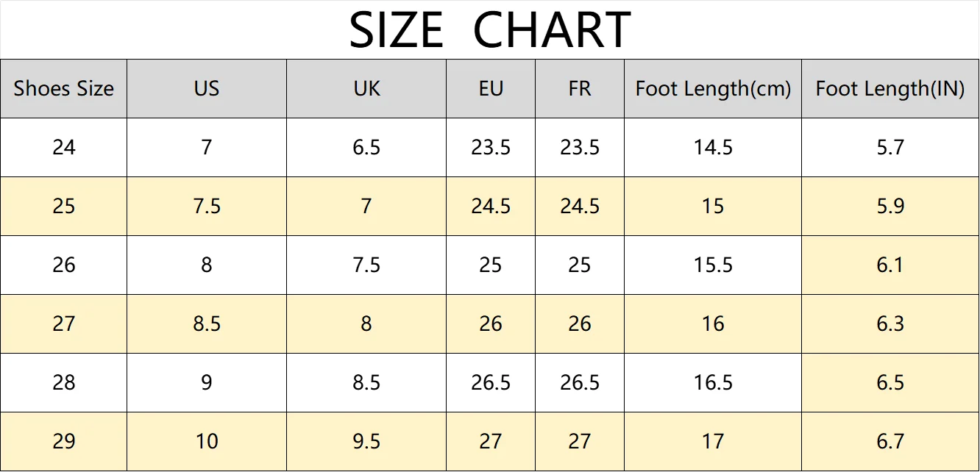Click shoe size 27 cell
Image resolution: width=980 pixels, height=472 pixels.
64,324
